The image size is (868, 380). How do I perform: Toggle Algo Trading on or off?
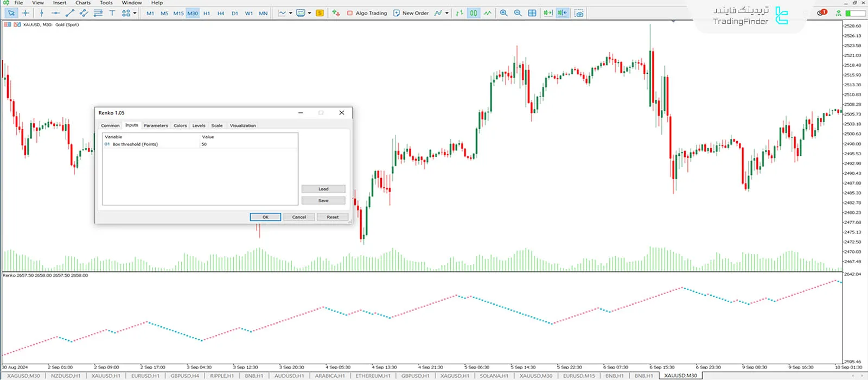[x=367, y=13]
